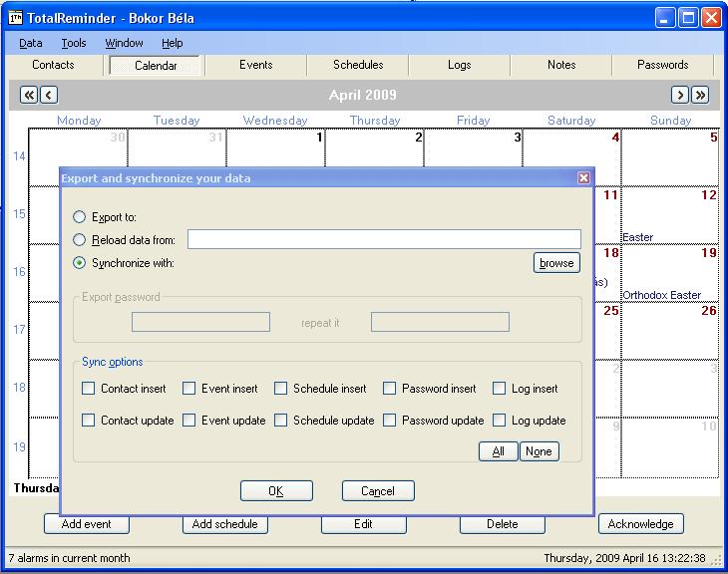728x574 pixels.
Task: Select the Export to radio option
Action: [x=81, y=217]
